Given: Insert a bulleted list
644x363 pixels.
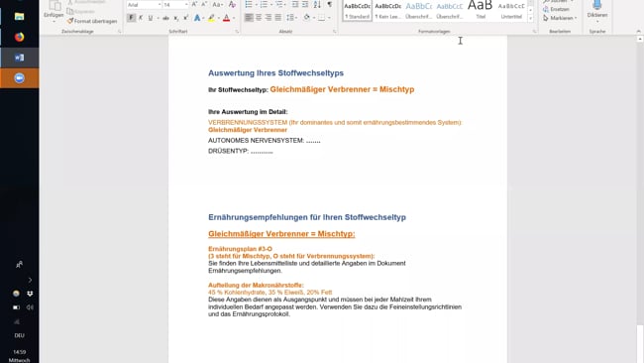Looking at the screenshot, I should [x=249, y=5].
